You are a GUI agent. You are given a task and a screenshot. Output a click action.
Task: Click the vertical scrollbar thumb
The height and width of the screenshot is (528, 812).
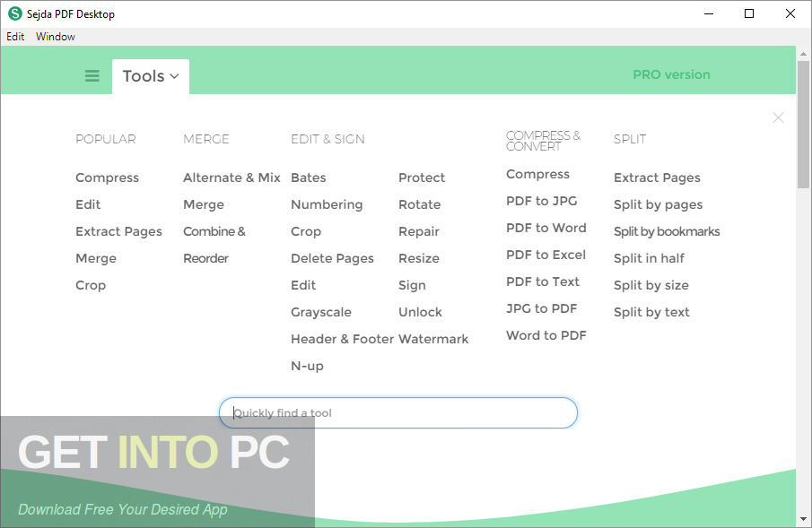[x=803, y=125]
